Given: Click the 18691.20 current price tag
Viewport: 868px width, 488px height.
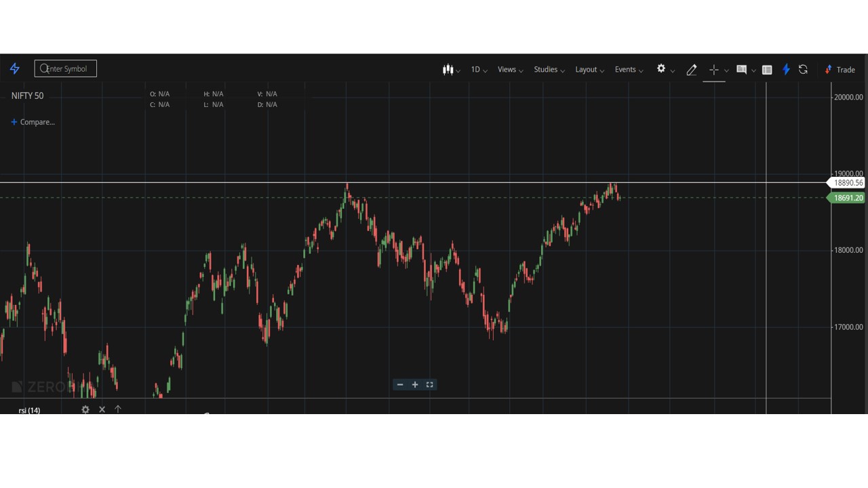Looking at the screenshot, I should [847, 198].
